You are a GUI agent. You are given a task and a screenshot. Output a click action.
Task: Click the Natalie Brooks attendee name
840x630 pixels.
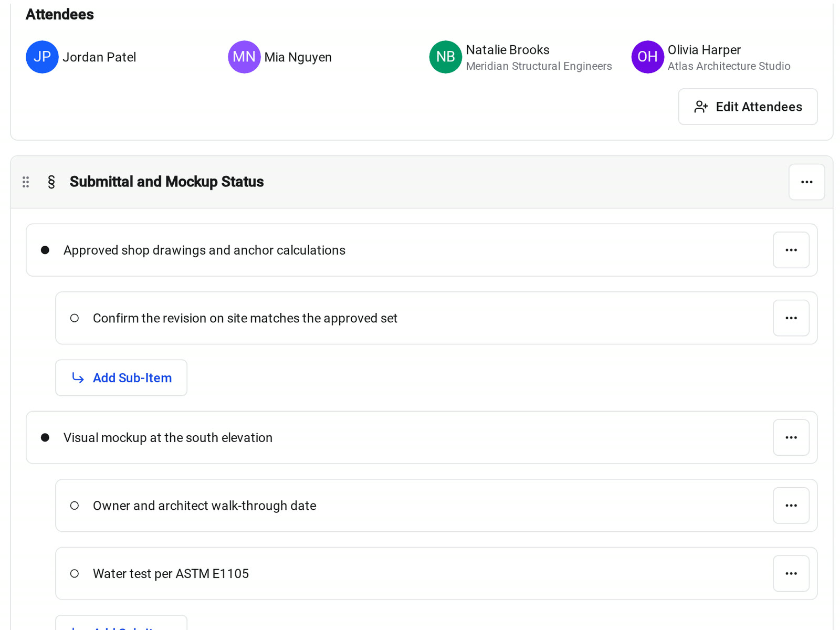point(508,50)
